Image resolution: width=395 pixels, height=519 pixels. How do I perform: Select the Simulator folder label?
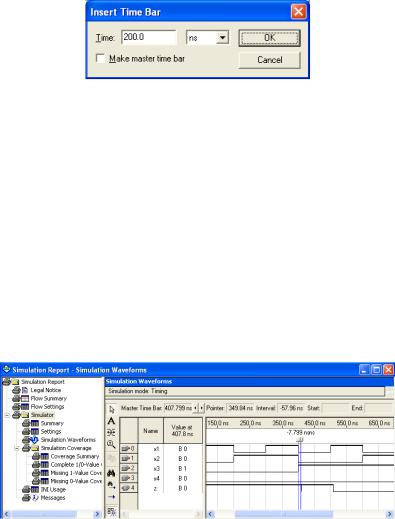[x=42, y=415]
